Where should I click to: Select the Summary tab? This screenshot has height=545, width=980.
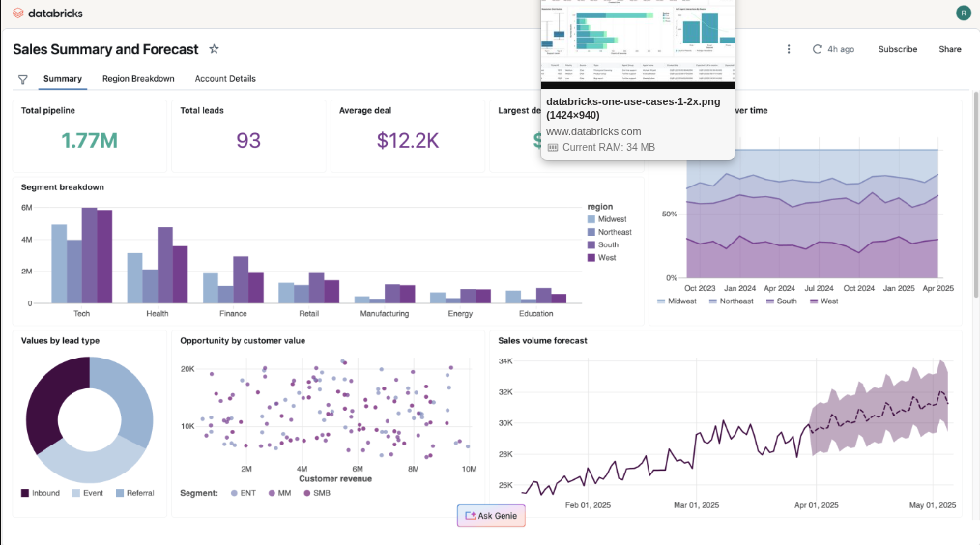[63, 78]
